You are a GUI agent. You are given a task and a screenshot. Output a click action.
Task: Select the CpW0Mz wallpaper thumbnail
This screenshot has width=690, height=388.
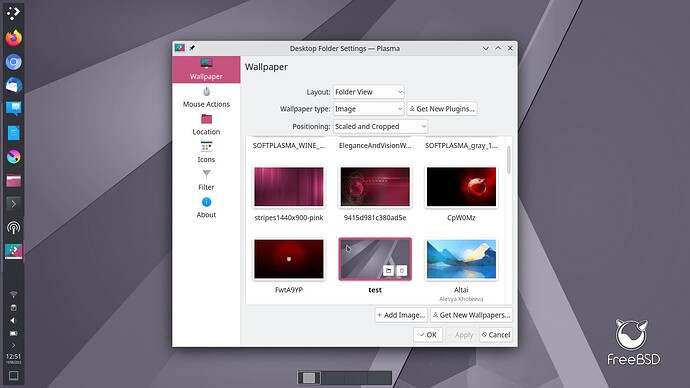click(461, 187)
